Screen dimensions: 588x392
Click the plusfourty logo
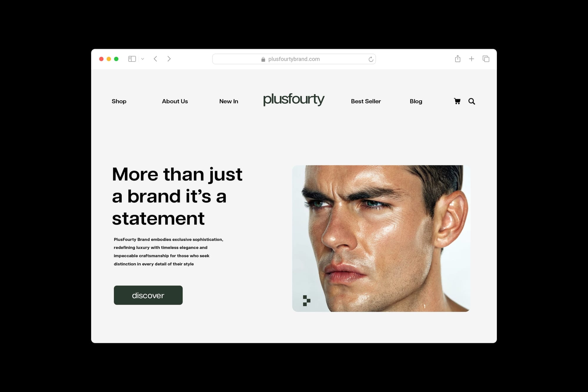coord(294,99)
